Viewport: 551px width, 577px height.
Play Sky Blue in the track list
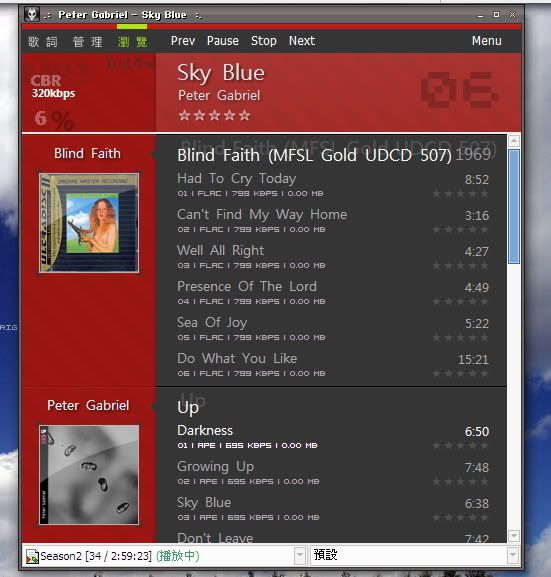pos(204,503)
